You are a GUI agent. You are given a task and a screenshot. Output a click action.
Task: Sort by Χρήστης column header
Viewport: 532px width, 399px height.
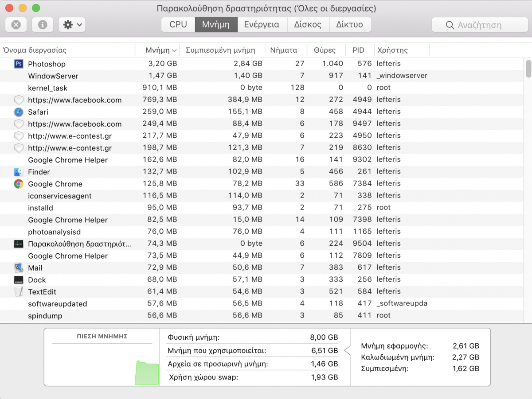click(x=402, y=50)
